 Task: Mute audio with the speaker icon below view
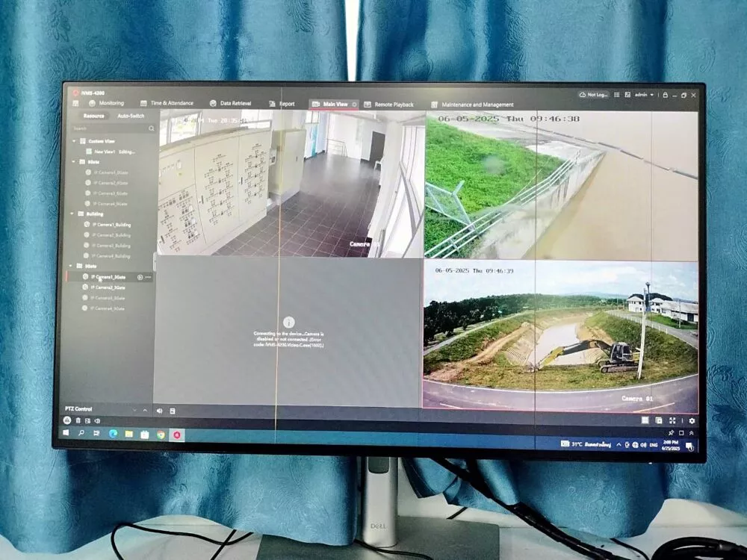pyautogui.click(x=159, y=411)
